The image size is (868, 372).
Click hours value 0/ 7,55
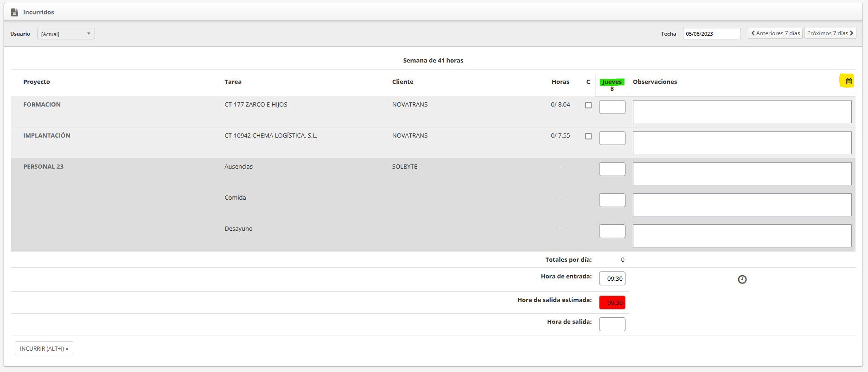[x=561, y=135]
